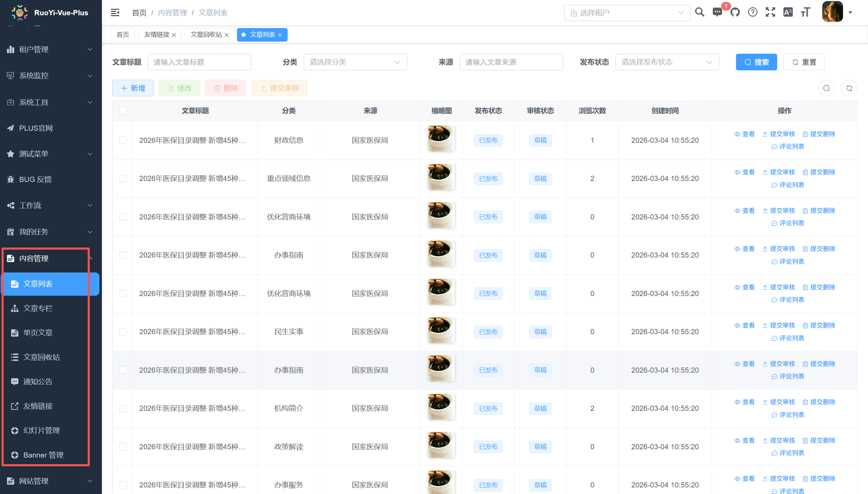Refresh the table with the round refresh icon
The height and width of the screenshot is (494, 868).
pos(849,88)
